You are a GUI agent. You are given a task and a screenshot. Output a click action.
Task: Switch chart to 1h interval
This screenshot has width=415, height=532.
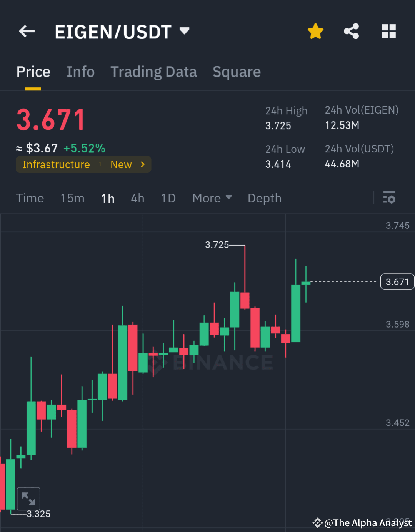tap(108, 198)
